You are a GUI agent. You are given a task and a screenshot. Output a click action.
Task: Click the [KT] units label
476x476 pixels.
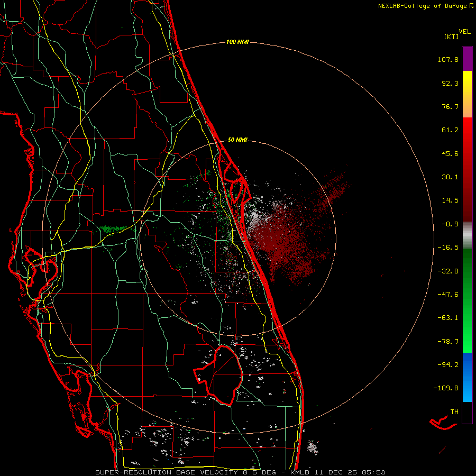pos(451,36)
